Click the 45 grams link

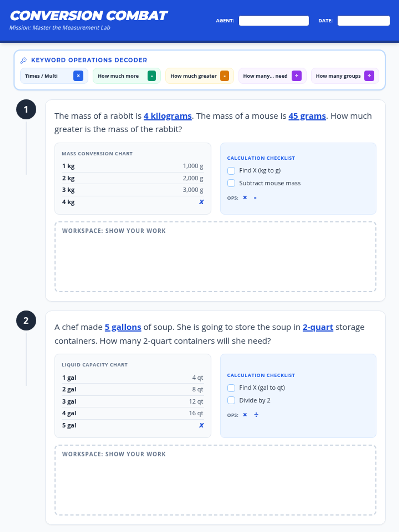[307, 116]
